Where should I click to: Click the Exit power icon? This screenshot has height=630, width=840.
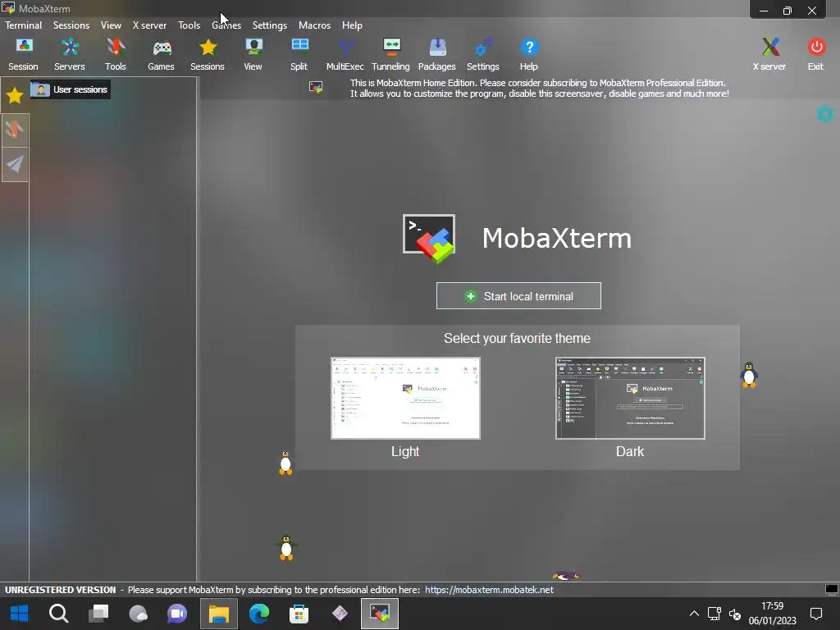816,55
